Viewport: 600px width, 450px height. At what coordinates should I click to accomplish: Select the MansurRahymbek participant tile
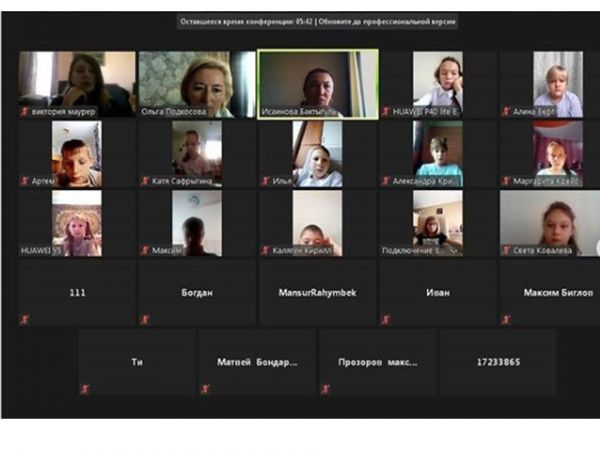click(317, 293)
